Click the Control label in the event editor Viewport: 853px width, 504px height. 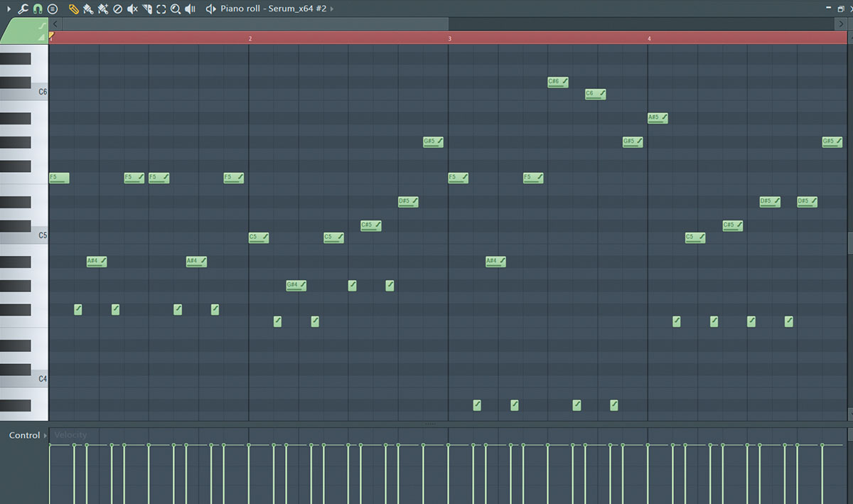coord(24,435)
